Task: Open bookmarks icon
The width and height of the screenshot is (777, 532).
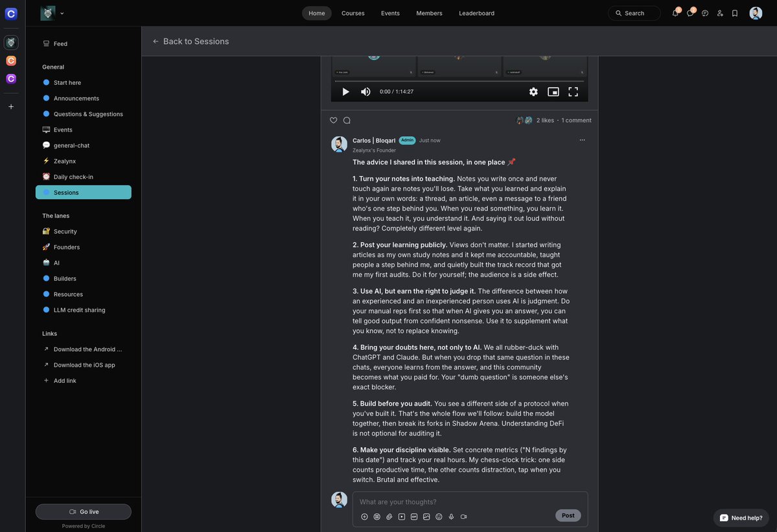Action: (x=735, y=14)
